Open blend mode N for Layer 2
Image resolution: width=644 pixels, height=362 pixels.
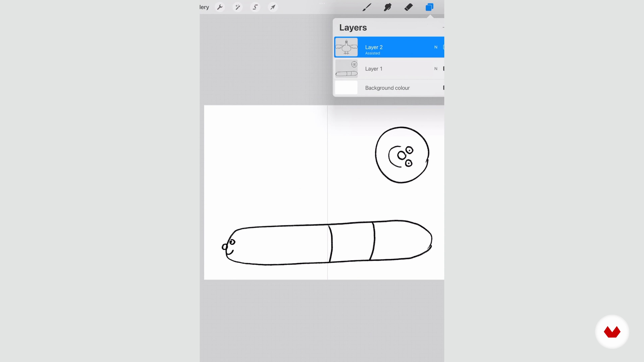click(x=436, y=47)
